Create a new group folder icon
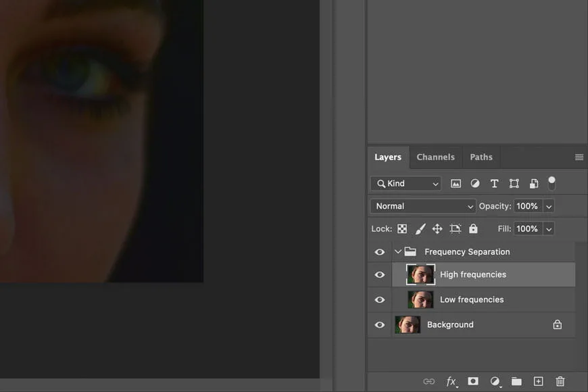 click(516, 381)
